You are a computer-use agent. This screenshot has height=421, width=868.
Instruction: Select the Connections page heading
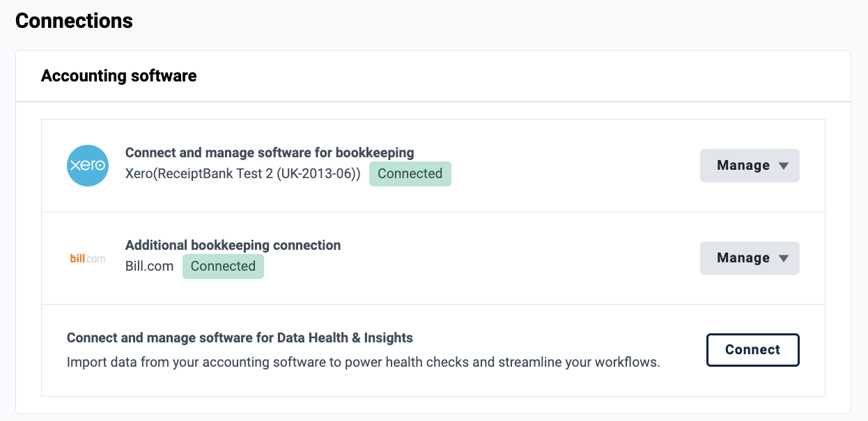(74, 21)
